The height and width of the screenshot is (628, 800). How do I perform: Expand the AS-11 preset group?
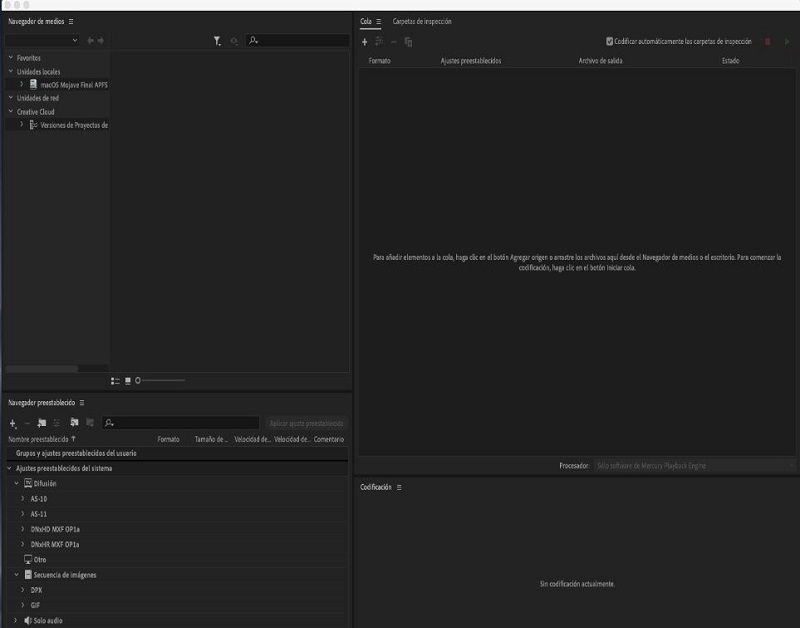[x=22, y=514]
